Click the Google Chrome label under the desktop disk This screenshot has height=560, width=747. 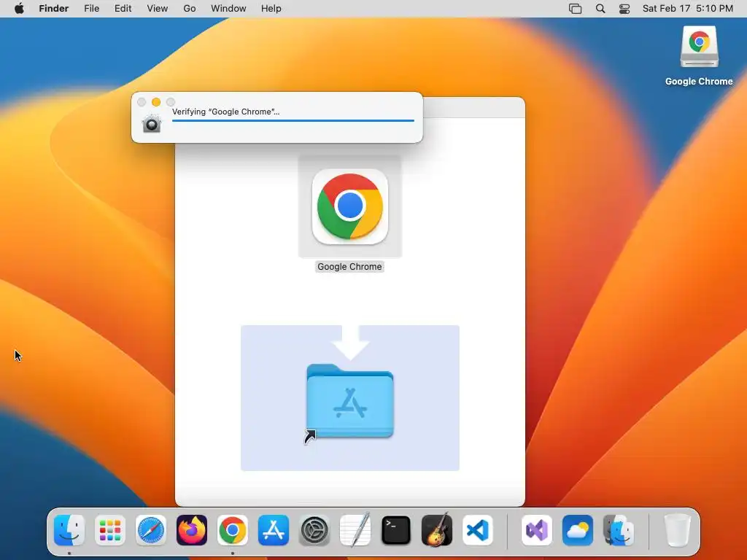pos(699,82)
